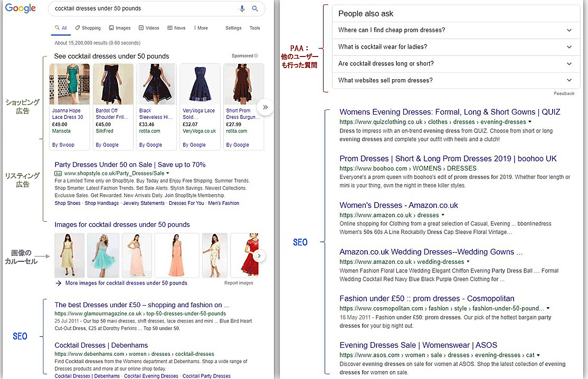Select the Joanna Hope Lace Dress product image
The image size is (588, 379).
69,84
